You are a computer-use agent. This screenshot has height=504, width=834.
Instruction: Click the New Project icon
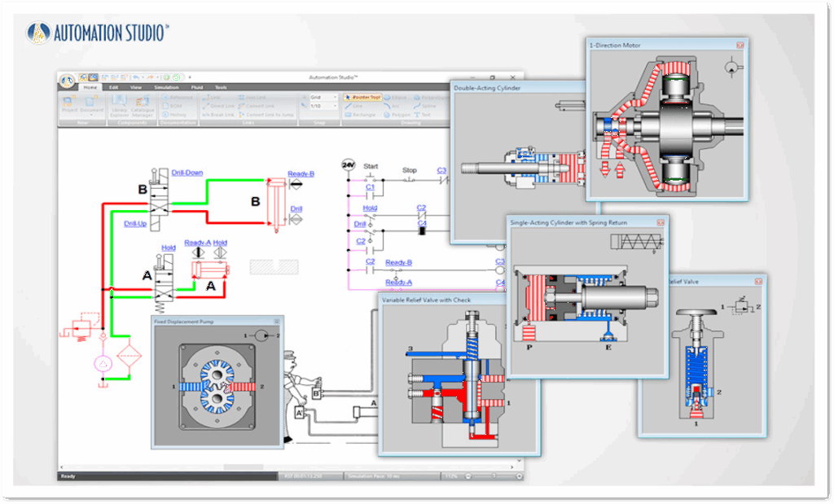(70, 106)
